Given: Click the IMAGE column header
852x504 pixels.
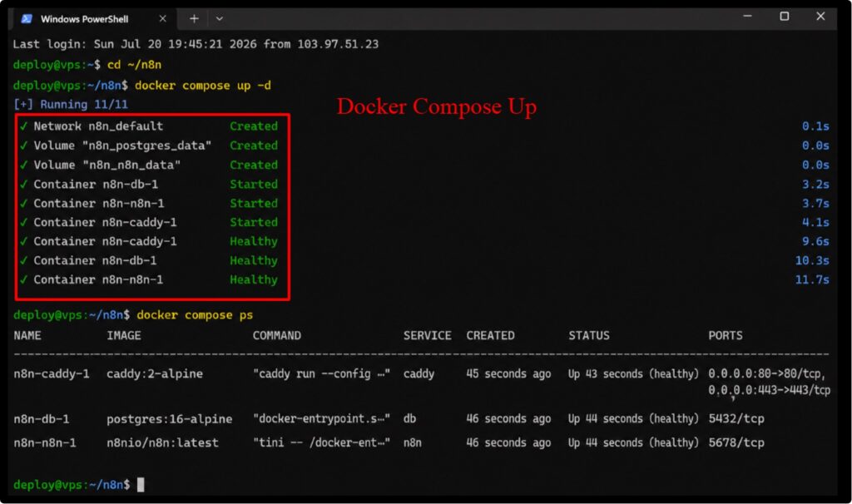Looking at the screenshot, I should click(x=123, y=336).
